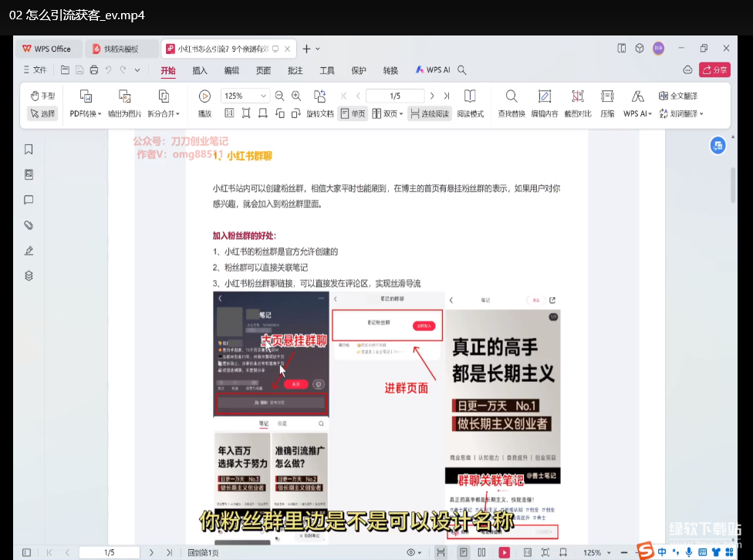Image resolution: width=753 pixels, height=560 pixels.
Task: Activate the 选择 selection tool
Action: point(42,113)
